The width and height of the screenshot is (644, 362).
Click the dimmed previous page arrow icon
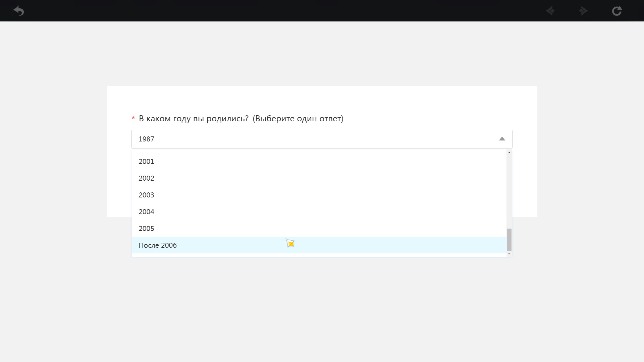(550, 11)
